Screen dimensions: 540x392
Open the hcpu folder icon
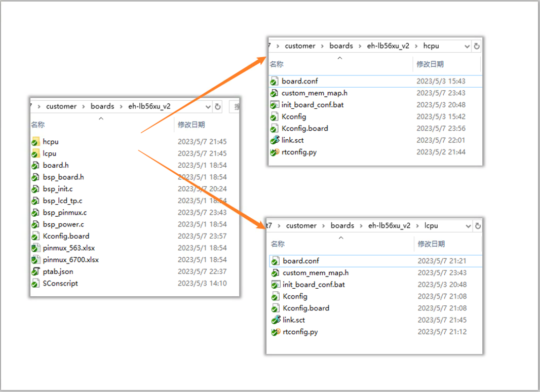click(35, 141)
